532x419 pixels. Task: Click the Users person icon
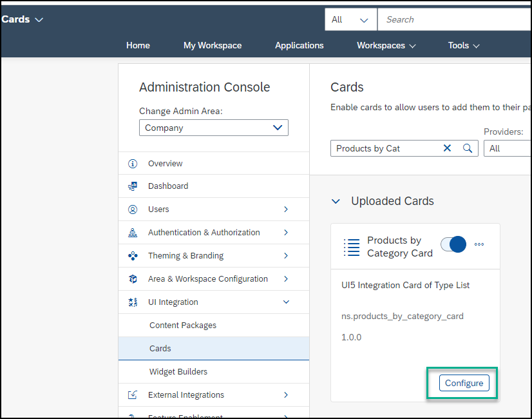pos(133,209)
